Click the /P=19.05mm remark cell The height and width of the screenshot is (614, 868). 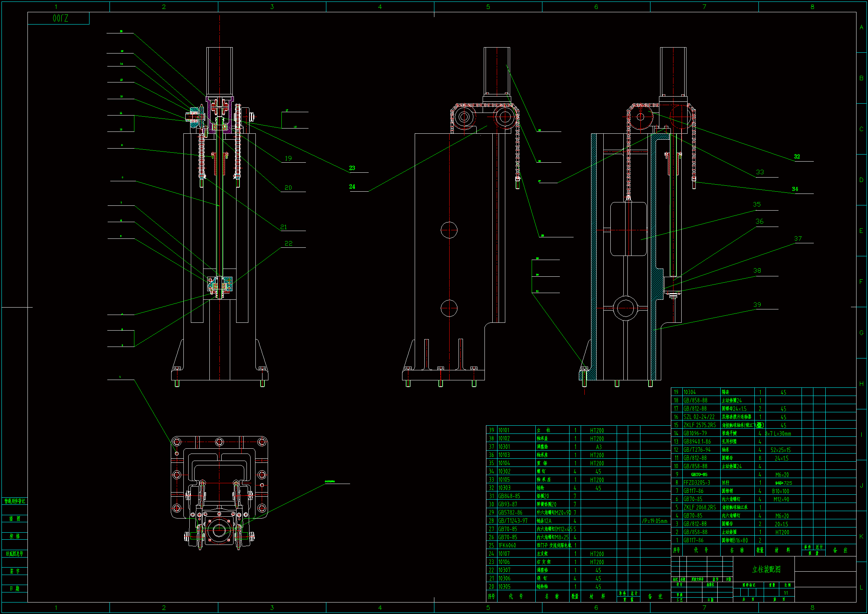655,520
